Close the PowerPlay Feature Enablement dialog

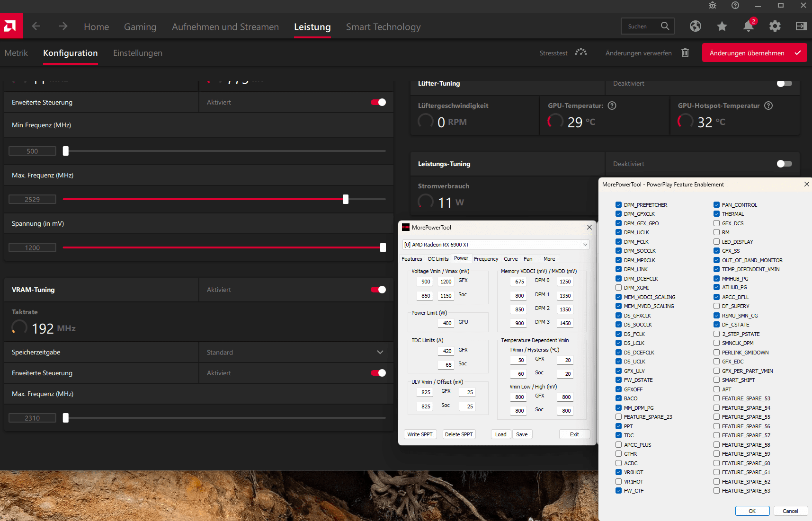pyautogui.click(x=807, y=184)
